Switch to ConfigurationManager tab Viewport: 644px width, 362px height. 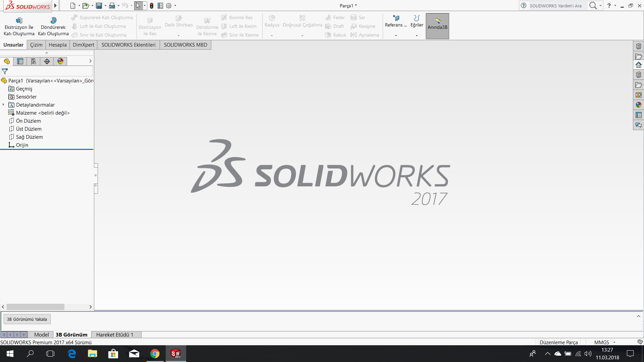pyautogui.click(x=34, y=61)
